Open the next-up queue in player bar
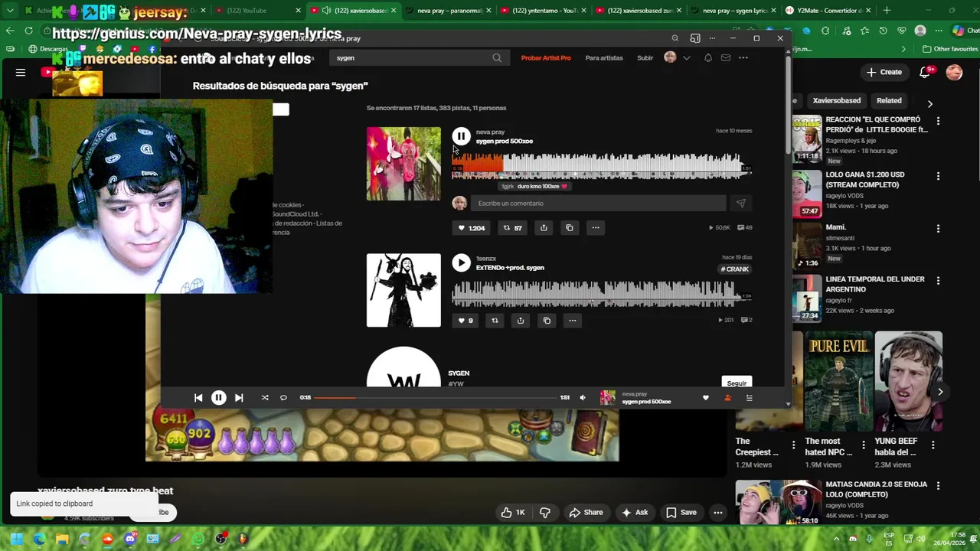Viewport: 980px width, 551px height. pos(750,398)
